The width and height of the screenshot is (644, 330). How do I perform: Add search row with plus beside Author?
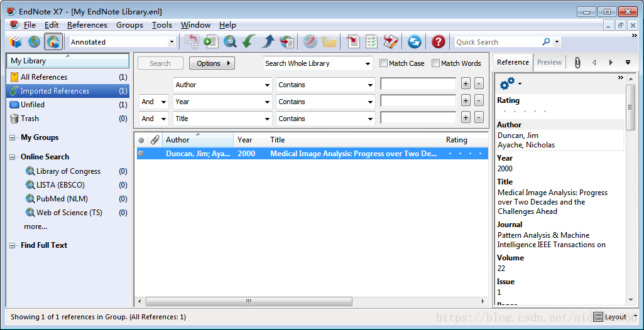[x=466, y=83]
